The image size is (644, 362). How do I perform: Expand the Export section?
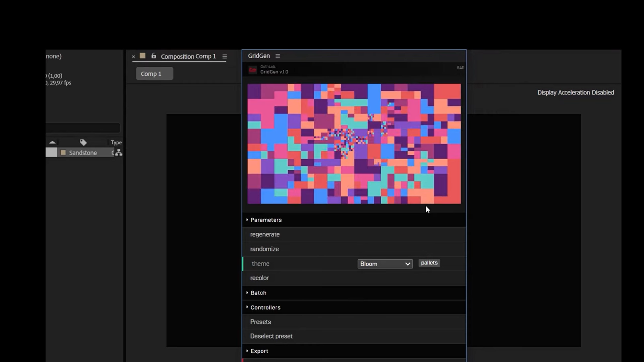point(259,351)
